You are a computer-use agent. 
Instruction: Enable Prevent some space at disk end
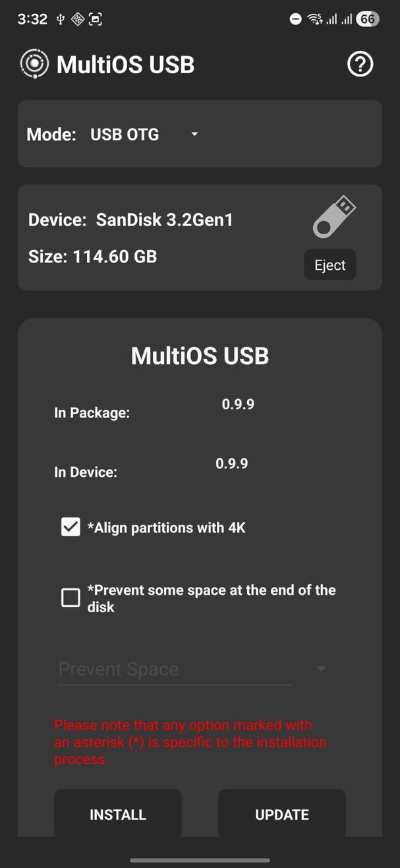70,598
